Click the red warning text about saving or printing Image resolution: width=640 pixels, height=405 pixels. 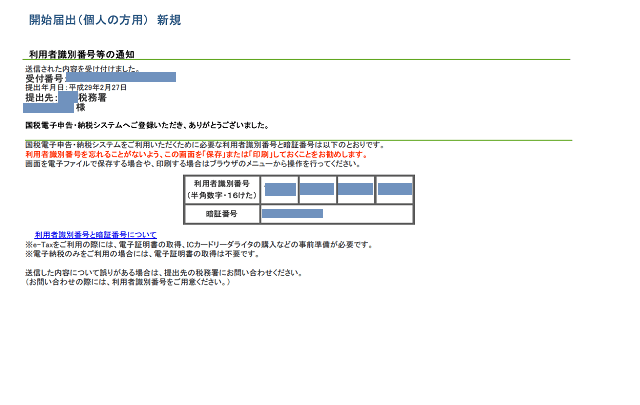tap(196, 155)
